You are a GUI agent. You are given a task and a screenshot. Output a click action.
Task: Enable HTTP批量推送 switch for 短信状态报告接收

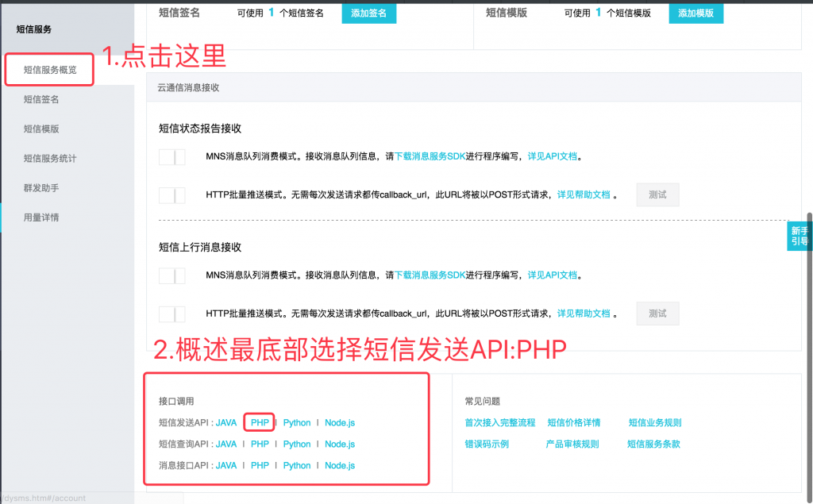171,194
